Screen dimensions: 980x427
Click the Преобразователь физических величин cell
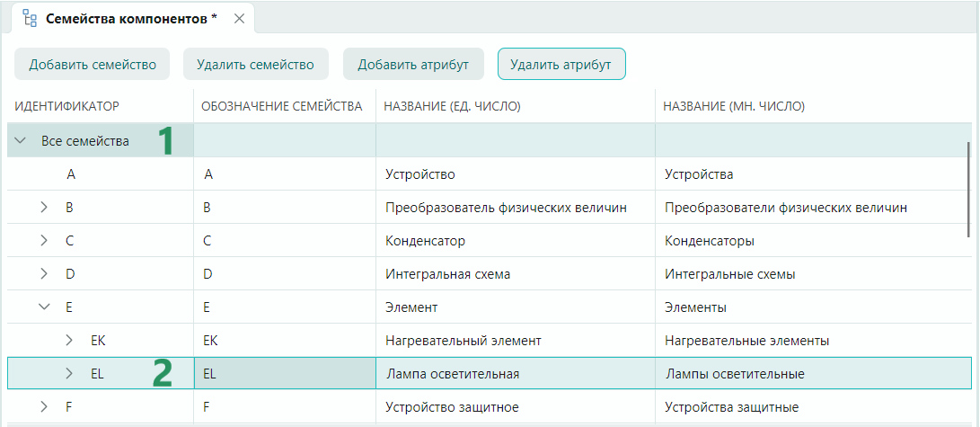point(516,208)
